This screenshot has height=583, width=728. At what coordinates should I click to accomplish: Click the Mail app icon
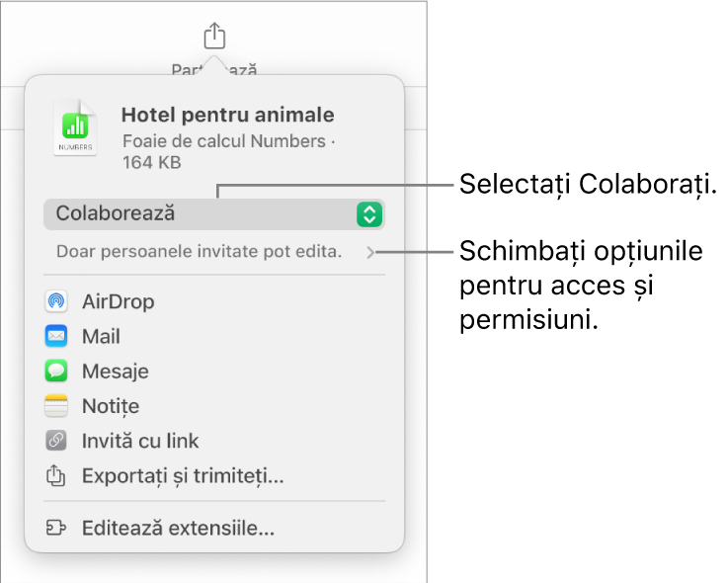(56, 337)
